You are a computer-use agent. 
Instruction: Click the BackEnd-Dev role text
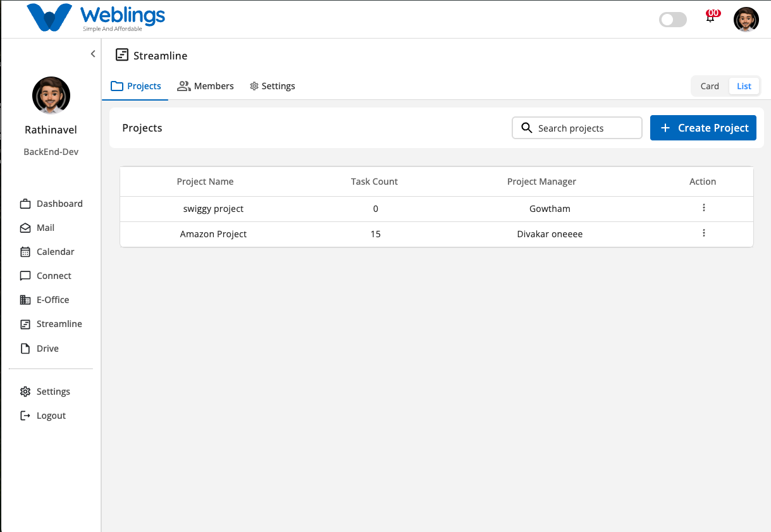point(51,152)
